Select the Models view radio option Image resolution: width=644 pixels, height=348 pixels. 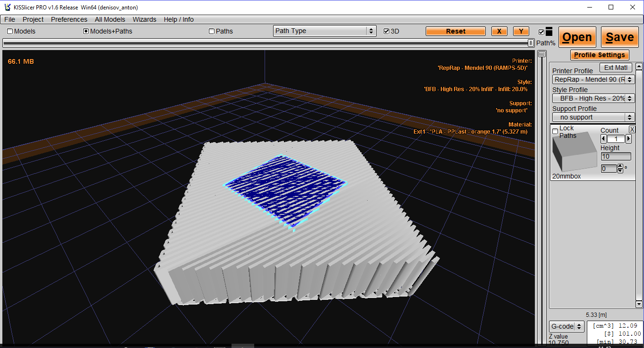[10, 32]
